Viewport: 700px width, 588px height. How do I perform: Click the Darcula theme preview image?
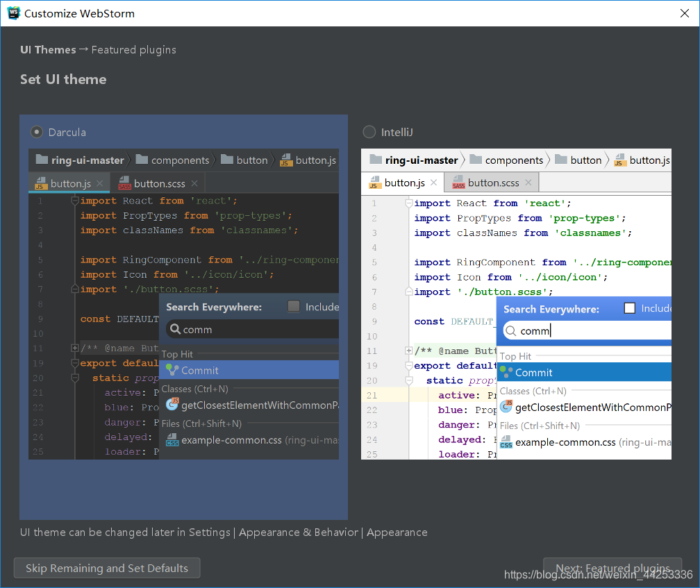[183, 304]
